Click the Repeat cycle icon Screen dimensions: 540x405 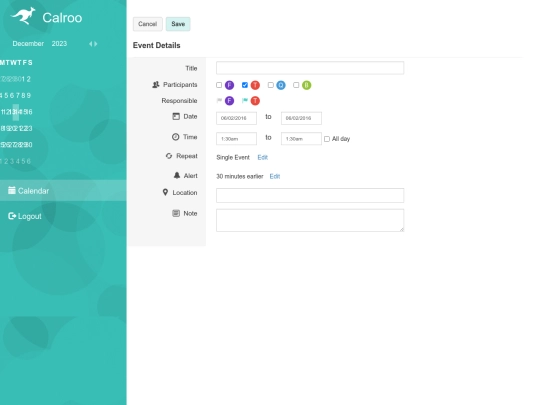tap(169, 156)
